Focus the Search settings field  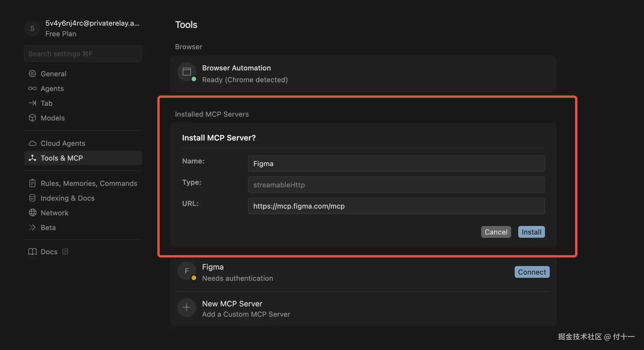point(83,54)
